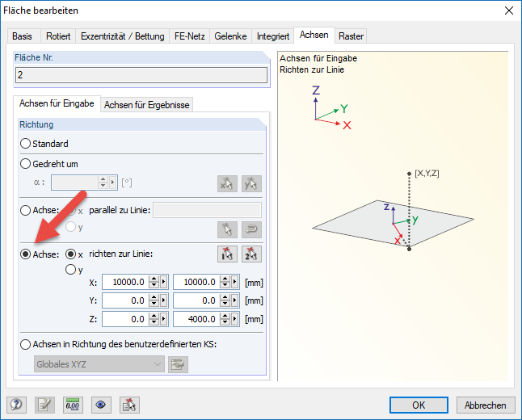Switch to the Gelenke tab
Viewport: 522px width, 420px height.
pos(230,36)
